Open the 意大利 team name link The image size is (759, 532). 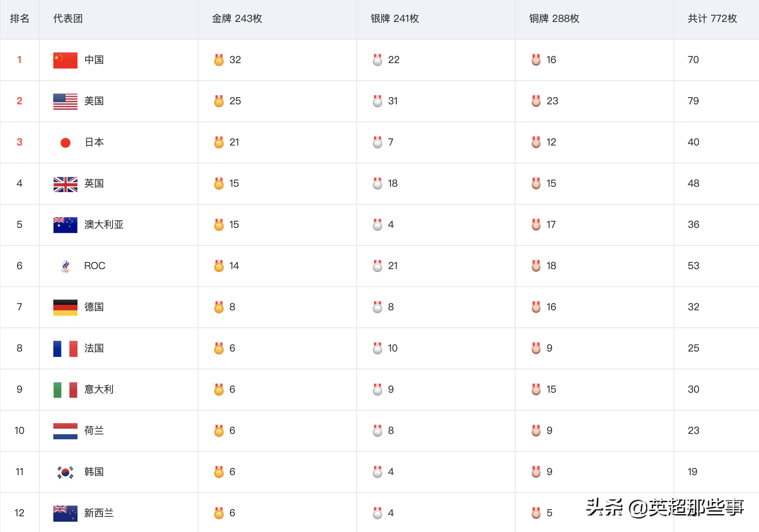(99, 390)
